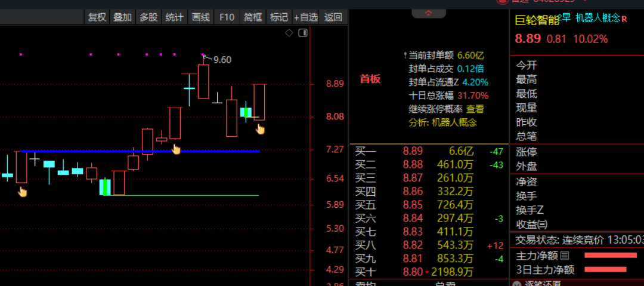Select the 买一 order row

(429, 151)
